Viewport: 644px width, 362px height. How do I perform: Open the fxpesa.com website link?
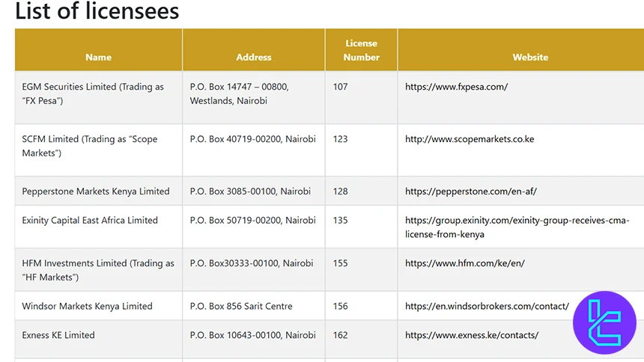(456, 87)
